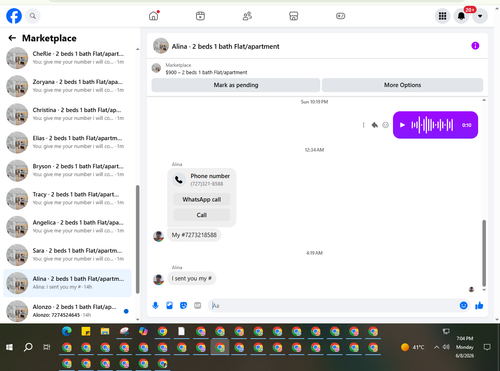The width and height of the screenshot is (500, 371).
Task: Click the chat messages scrollbar
Action: tap(484, 253)
